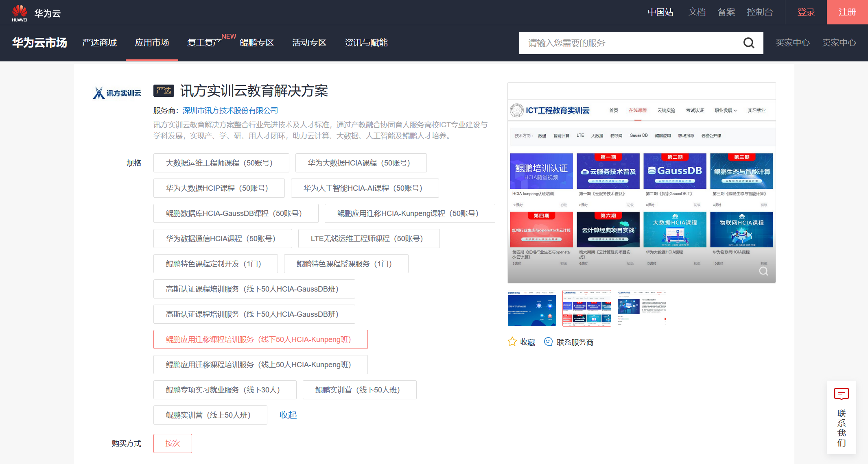Collapse the spec list via 收起
Image resolution: width=868 pixels, height=464 pixels.
[x=288, y=415]
